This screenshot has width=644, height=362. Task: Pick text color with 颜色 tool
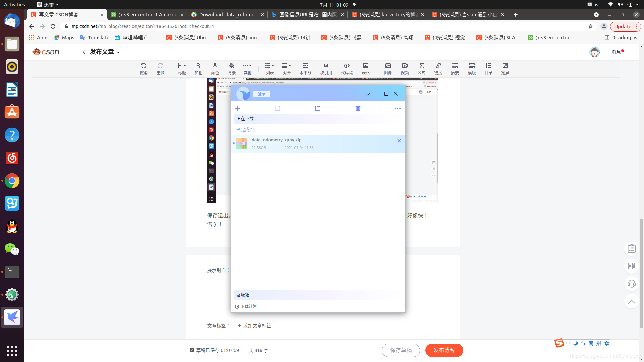click(215, 68)
